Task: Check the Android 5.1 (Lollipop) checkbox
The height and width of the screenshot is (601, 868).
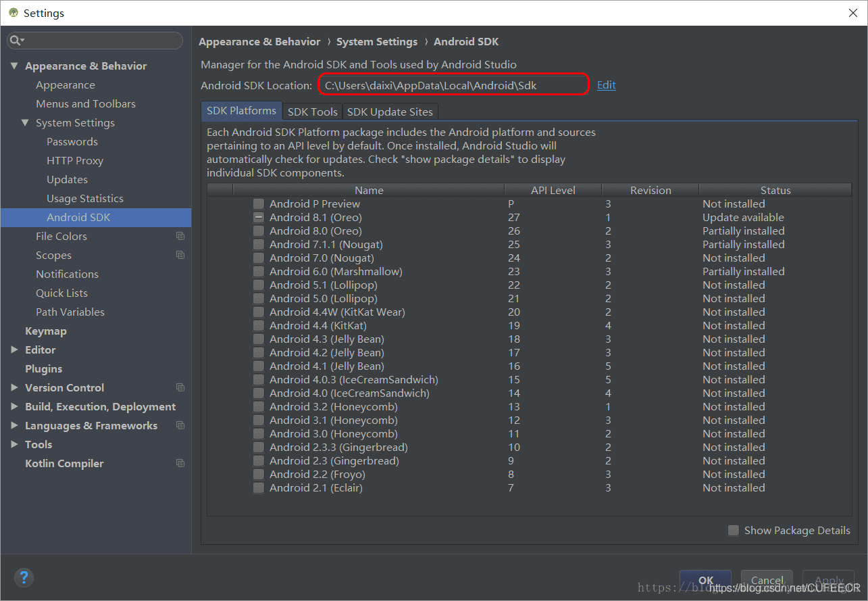Action: click(x=259, y=285)
